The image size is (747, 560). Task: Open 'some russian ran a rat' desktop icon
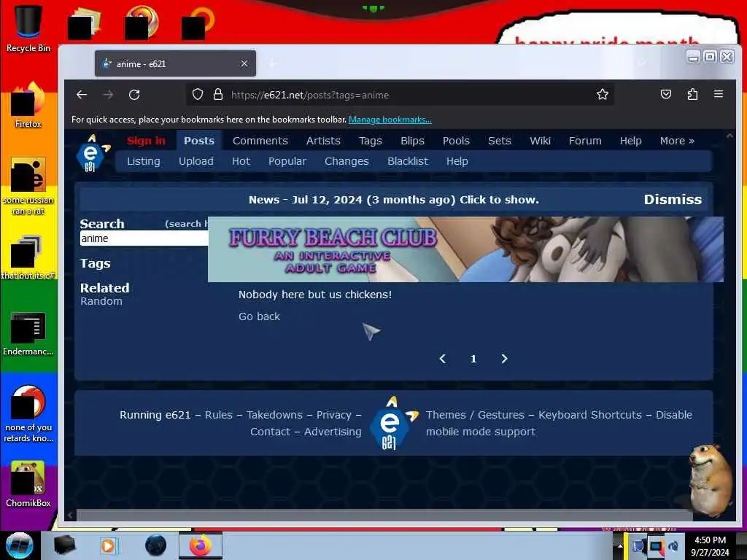[x=28, y=186]
